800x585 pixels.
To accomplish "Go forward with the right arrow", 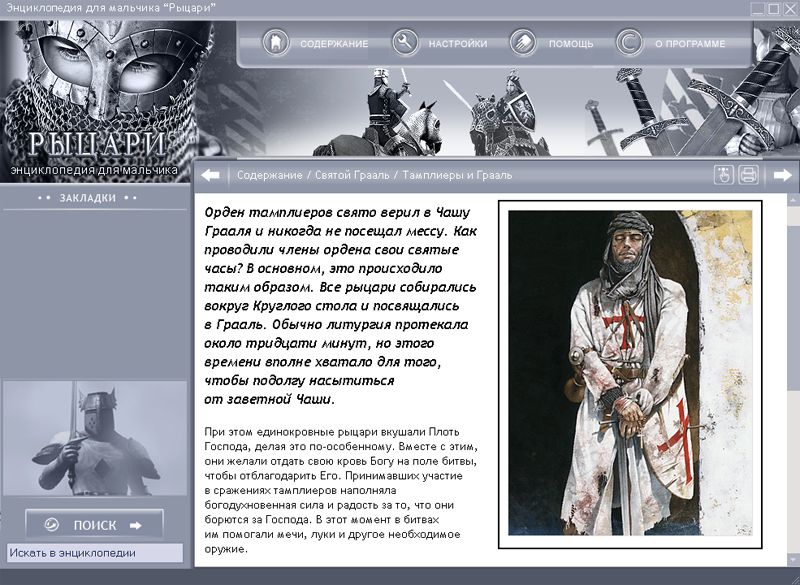I will point(783,175).
